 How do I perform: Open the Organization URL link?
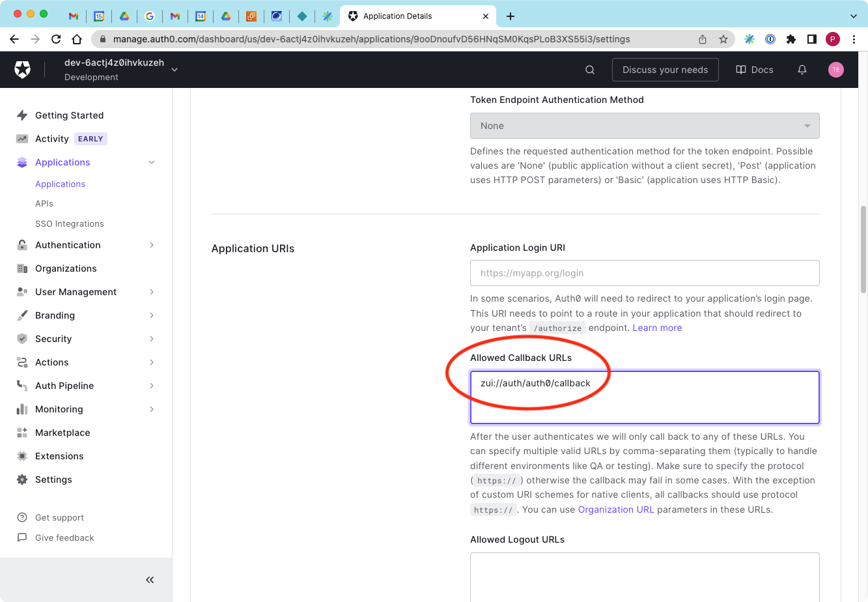point(616,509)
